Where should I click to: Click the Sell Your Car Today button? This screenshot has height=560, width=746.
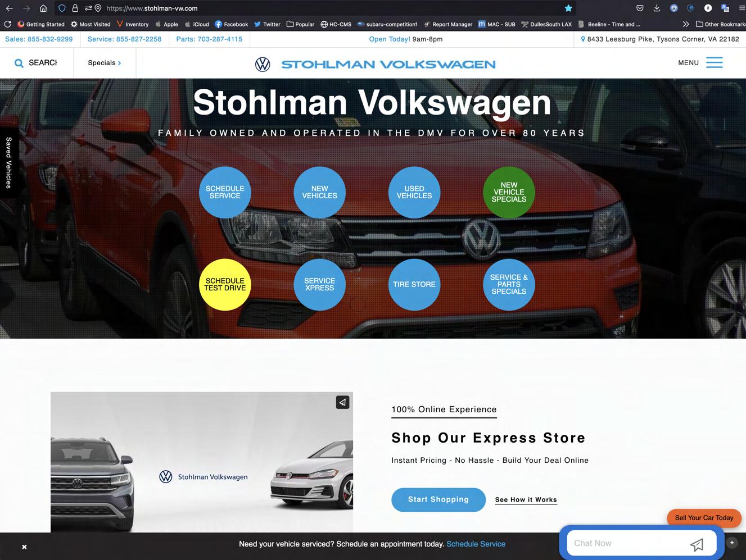tap(704, 518)
